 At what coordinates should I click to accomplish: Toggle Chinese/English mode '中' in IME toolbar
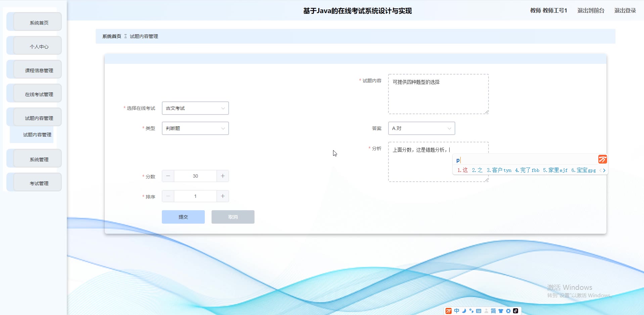(x=457, y=311)
